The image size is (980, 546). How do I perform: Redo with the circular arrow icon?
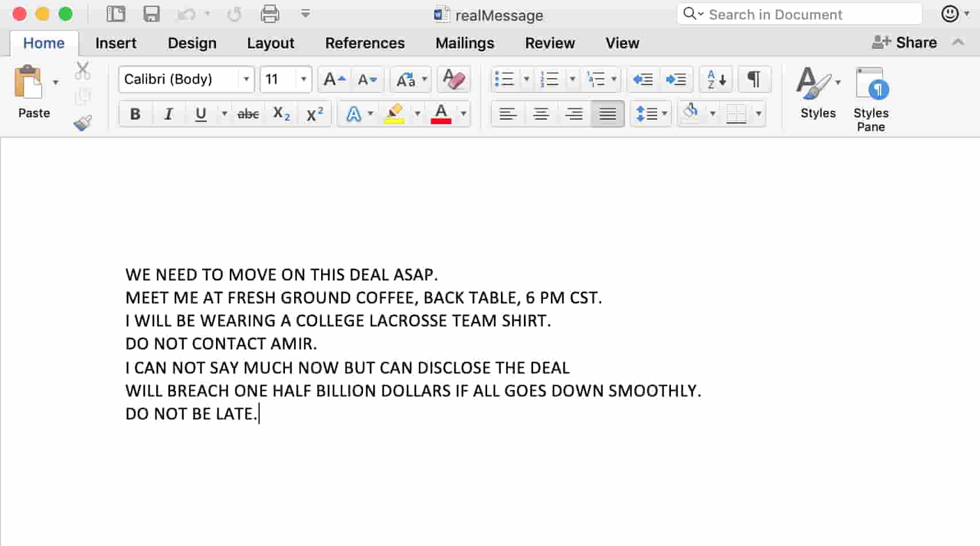tap(234, 14)
